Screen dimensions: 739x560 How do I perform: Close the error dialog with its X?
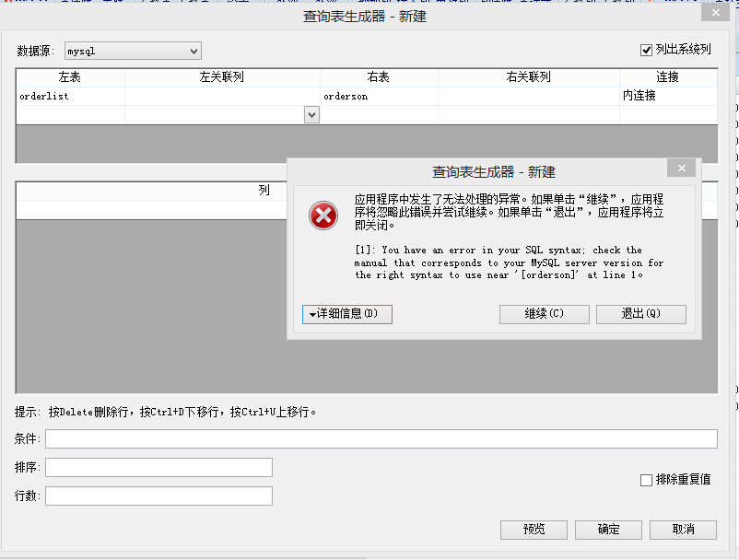tap(681, 168)
